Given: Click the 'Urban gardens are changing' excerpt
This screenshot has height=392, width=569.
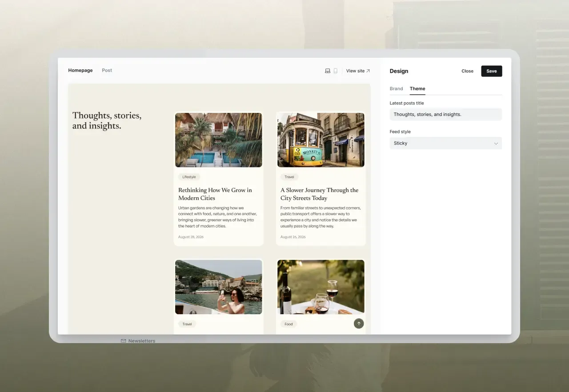Looking at the screenshot, I should tap(217, 217).
